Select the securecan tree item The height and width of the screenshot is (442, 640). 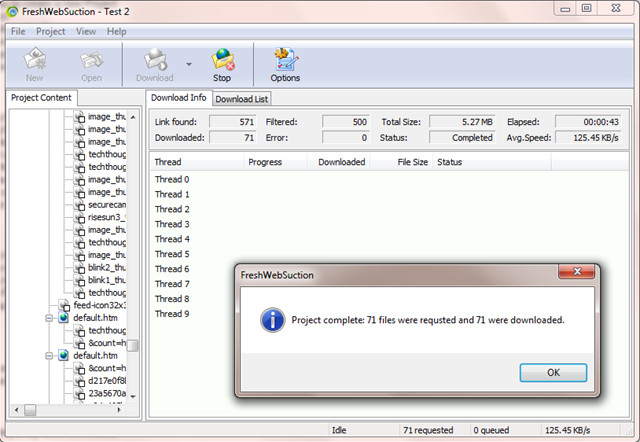107,205
